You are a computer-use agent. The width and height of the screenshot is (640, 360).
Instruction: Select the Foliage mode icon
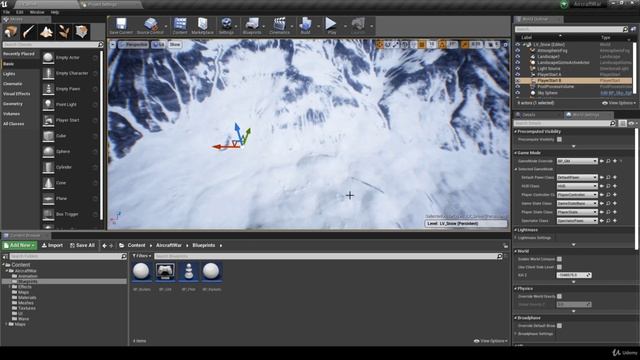click(64, 31)
